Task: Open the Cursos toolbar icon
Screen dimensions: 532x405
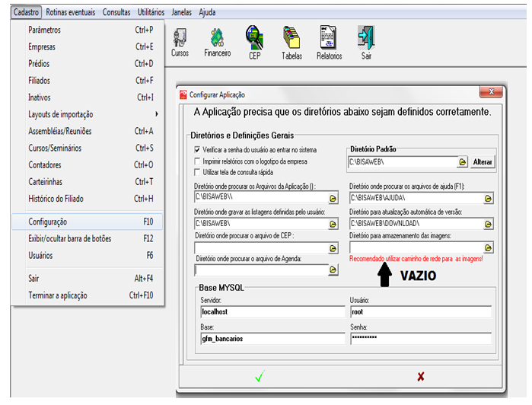Action: pyautogui.click(x=180, y=42)
